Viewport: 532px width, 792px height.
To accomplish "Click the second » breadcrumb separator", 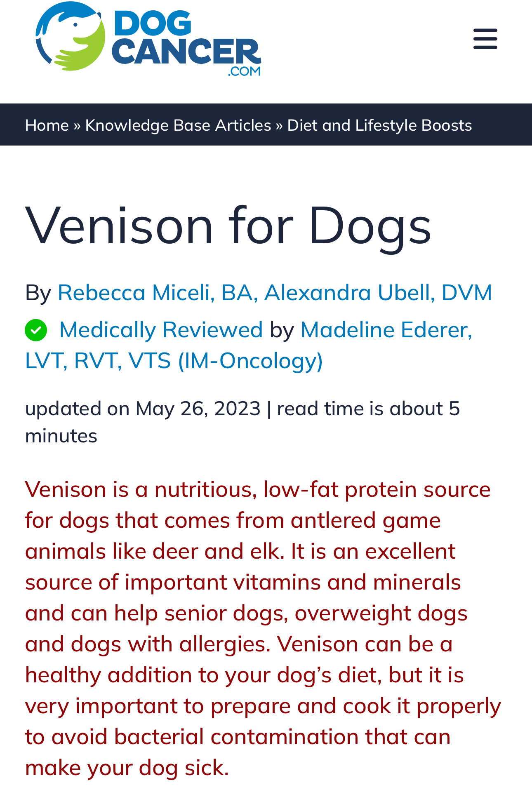I will [x=279, y=125].
